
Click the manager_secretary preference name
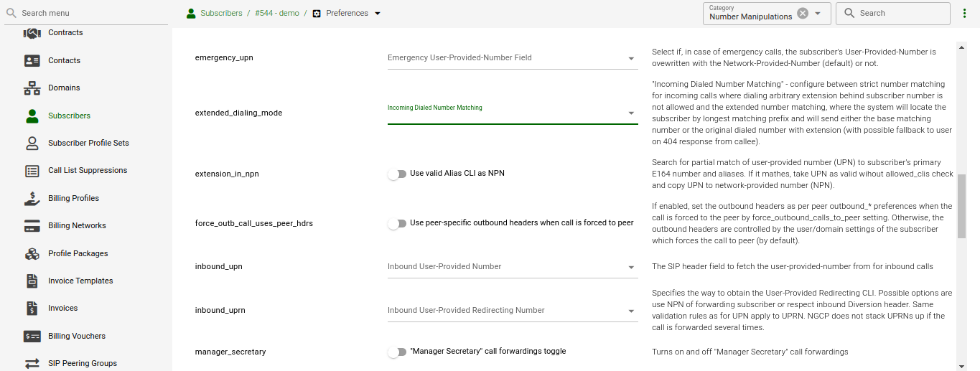[230, 352]
